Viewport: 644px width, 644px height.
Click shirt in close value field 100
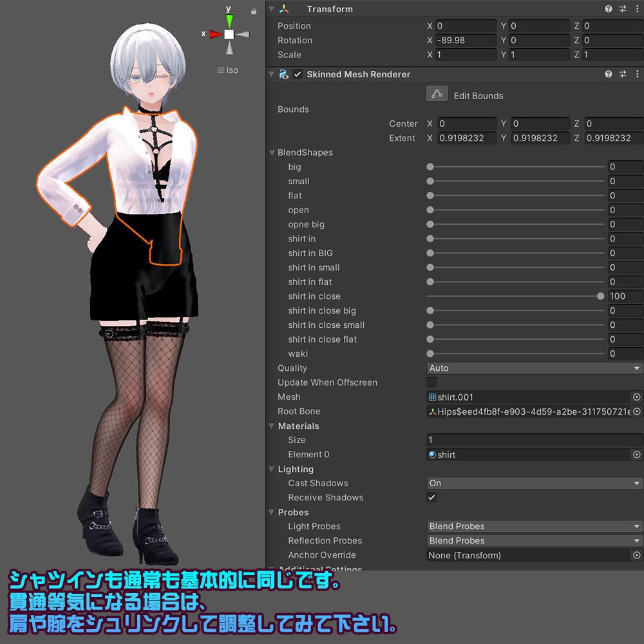625,296
